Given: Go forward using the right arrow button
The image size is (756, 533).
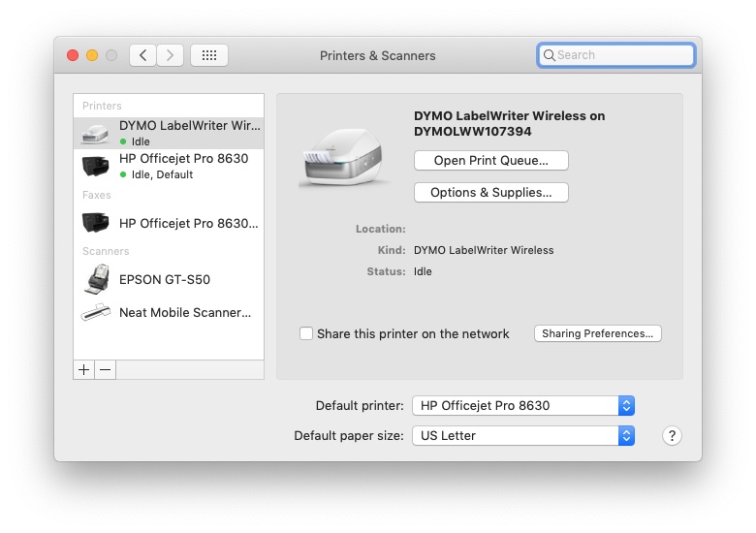Looking at the screenshot, I should tap(170, 55).
